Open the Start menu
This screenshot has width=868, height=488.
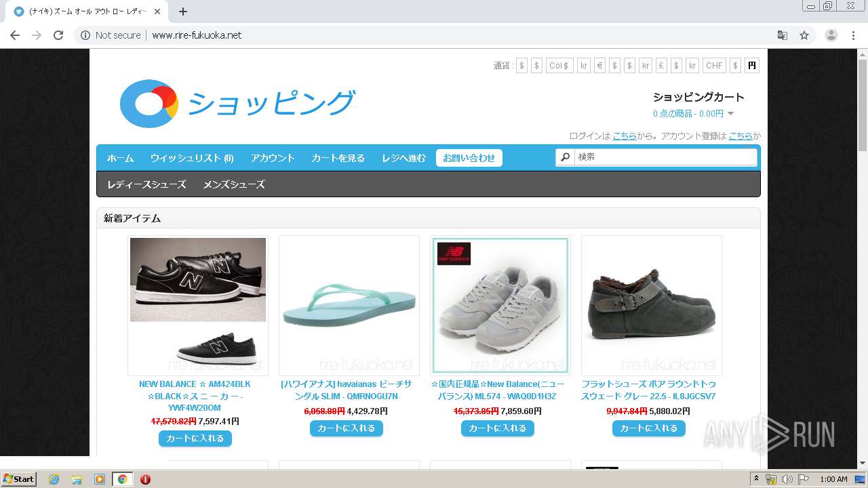tap(18, 479)
